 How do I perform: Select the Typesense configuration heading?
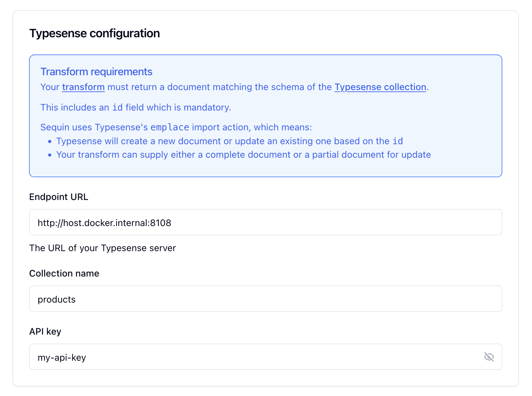95,33
